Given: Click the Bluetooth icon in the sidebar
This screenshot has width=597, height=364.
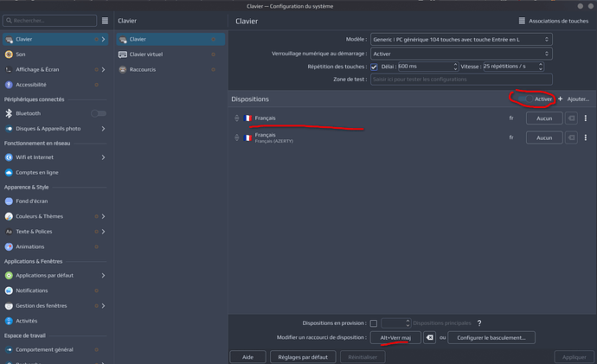Looking at the screenshot, I should [x=9, y=113].
